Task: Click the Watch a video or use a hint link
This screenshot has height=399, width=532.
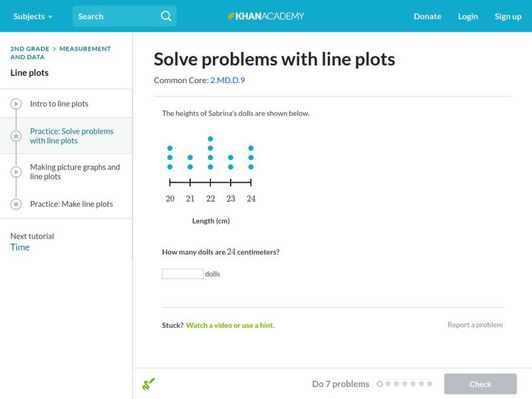Action: (230, 325)
